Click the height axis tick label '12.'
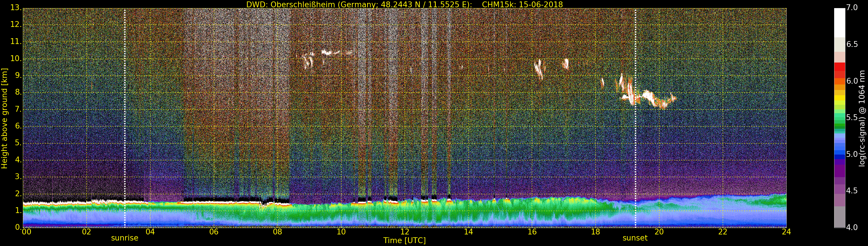This screenshot has width=868, height=246. pyautogui.click(x=16, y=25)
